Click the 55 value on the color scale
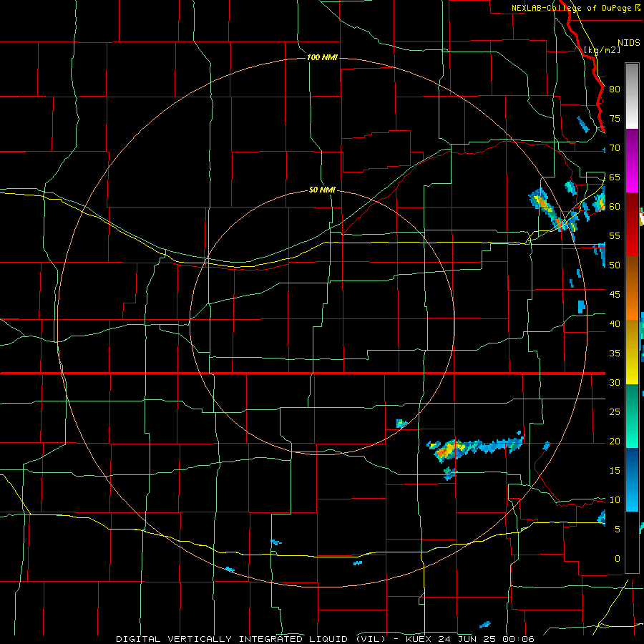 (x=615, y=235)
